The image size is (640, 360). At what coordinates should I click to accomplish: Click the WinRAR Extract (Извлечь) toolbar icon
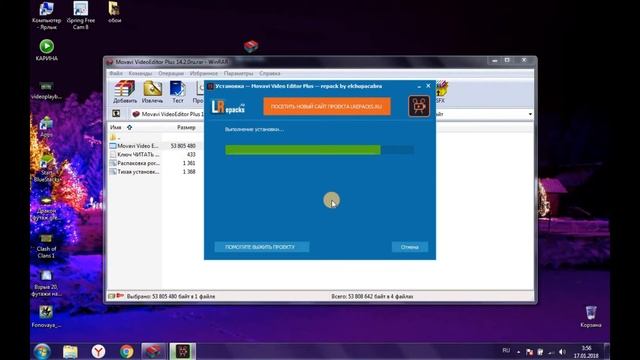point(152,92)
